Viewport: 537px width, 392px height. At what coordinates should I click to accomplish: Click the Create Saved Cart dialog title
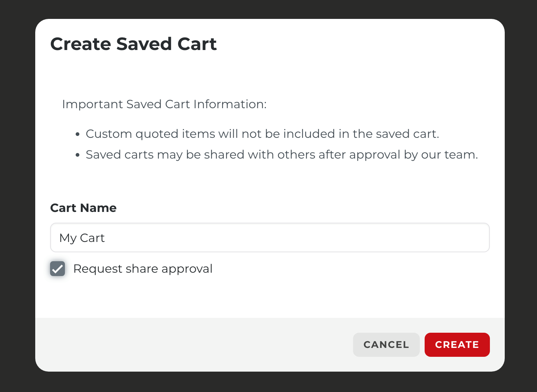click(134, 44)
